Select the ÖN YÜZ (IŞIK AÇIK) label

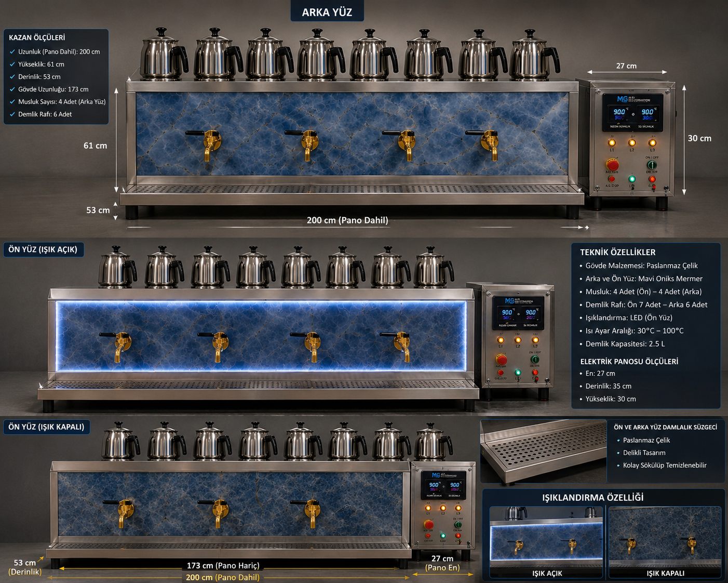[x=43, y=249]
